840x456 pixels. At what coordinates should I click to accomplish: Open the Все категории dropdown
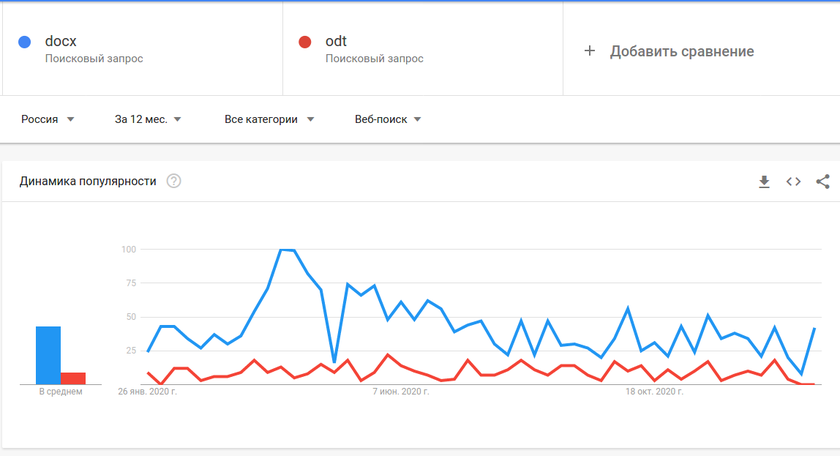point(269,119)
